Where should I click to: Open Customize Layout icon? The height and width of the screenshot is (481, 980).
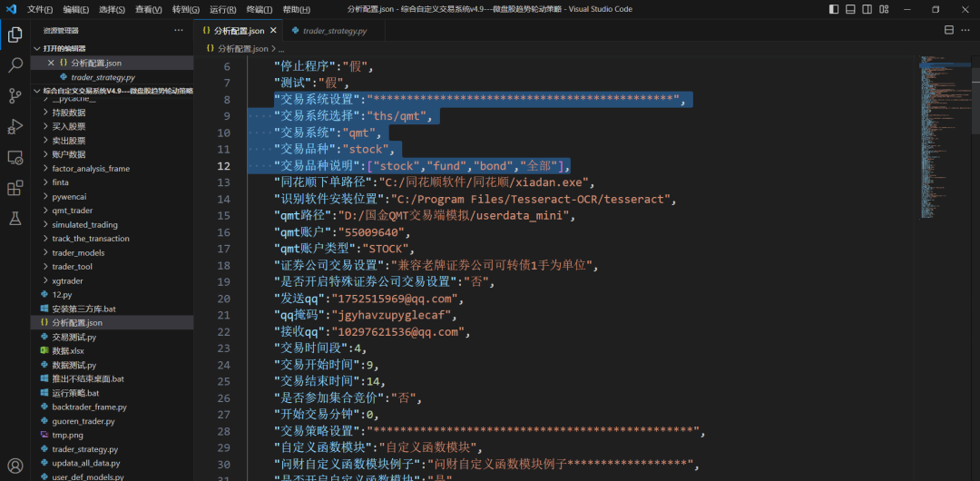coord(885,9)
